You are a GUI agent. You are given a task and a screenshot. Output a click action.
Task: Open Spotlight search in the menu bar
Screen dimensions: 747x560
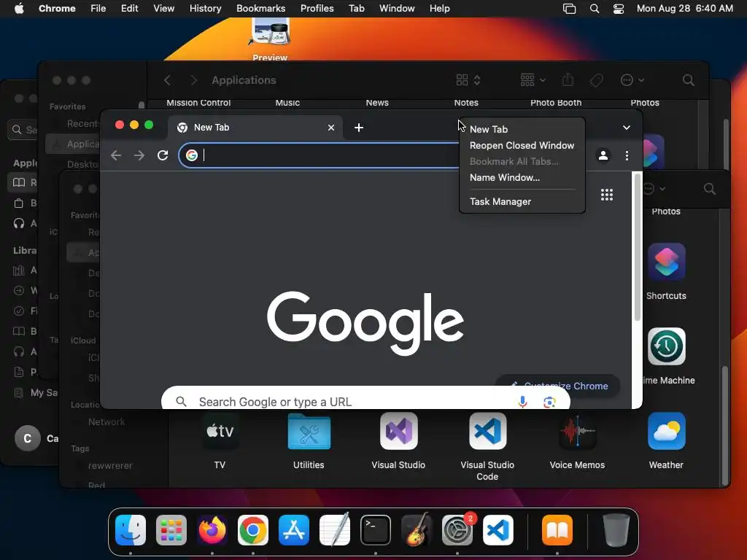pos(594,9)
